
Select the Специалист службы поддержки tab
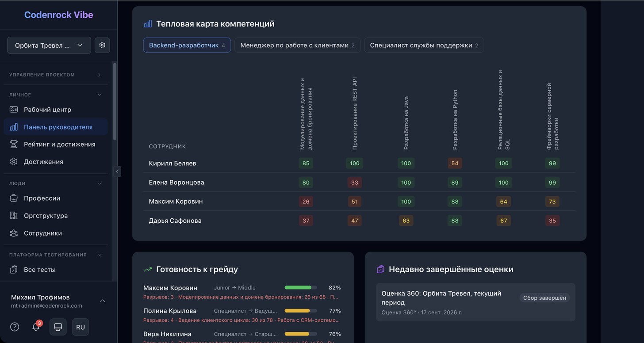pyautogui.click(x=424, y=45)
